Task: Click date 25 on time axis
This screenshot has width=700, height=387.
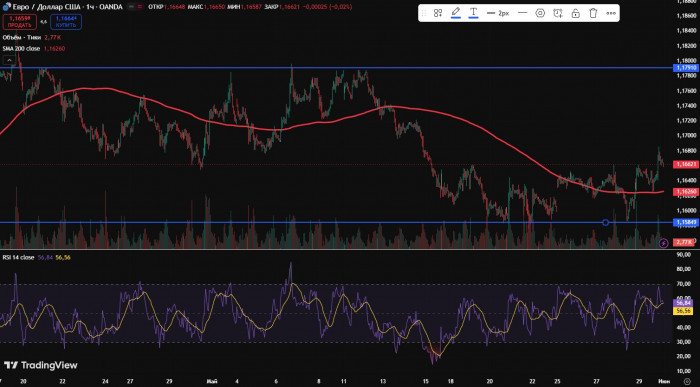Action: point(557,381)
